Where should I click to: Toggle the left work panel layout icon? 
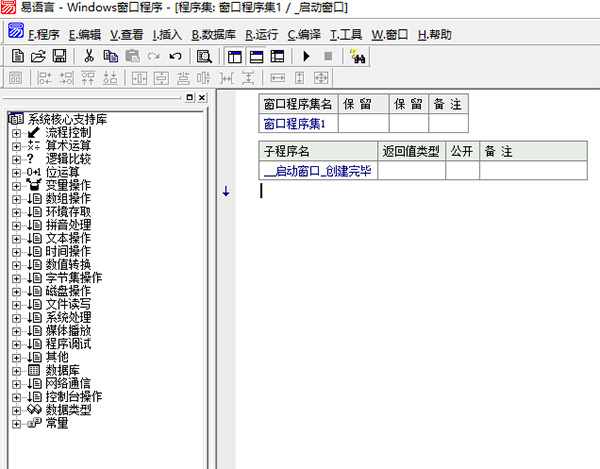click(x=235, y=57)
